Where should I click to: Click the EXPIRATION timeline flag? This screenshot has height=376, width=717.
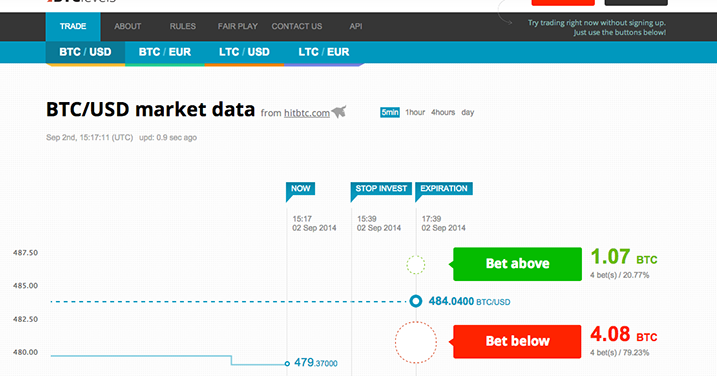pyautogui.click(x=444, y=188)
